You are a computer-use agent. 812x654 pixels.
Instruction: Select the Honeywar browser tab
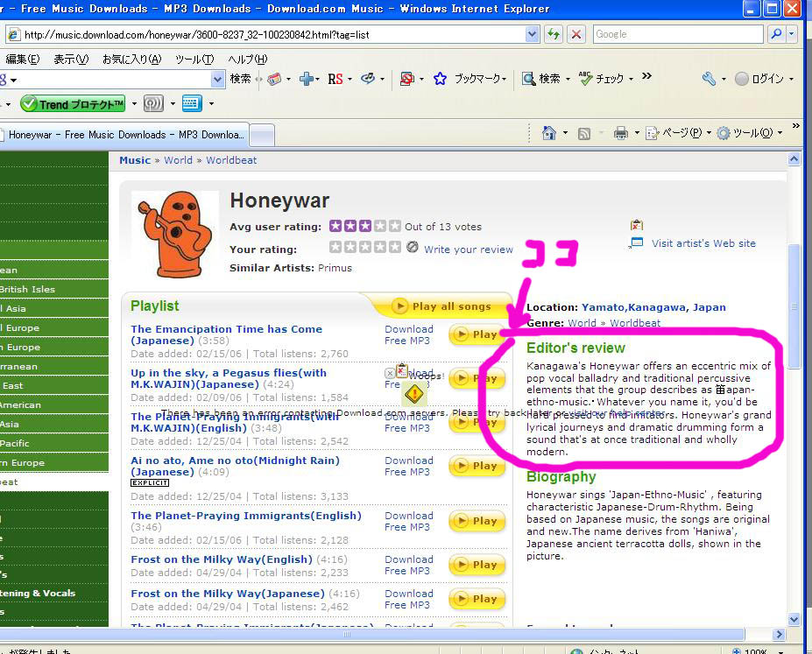click(x=124, y=135)
